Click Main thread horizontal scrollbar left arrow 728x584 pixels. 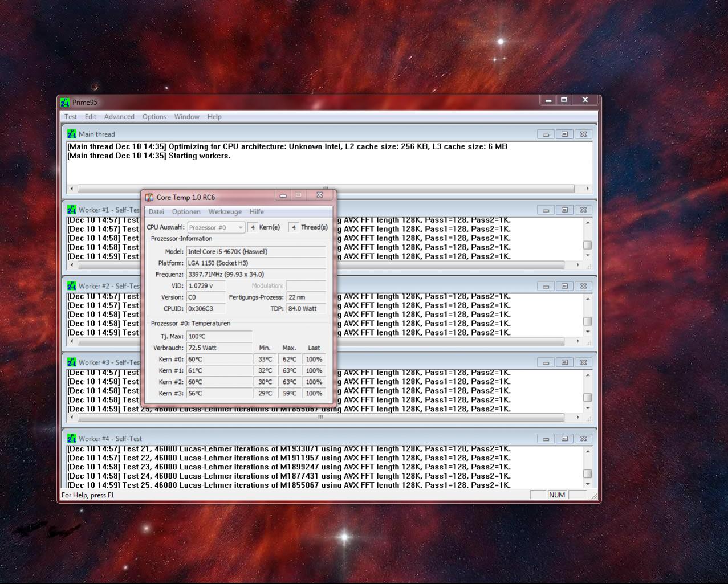72,189
